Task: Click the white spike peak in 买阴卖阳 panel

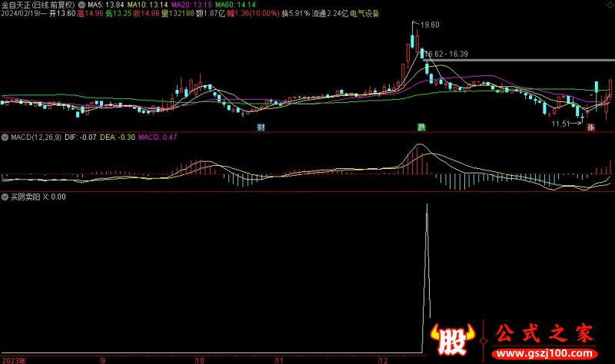Action: [x=427, y=205]
